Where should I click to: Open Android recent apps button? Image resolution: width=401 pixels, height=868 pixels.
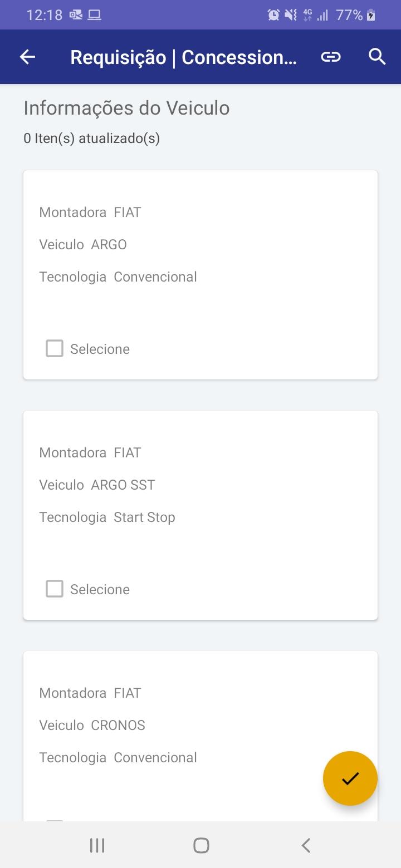click(x=97, y=846)
